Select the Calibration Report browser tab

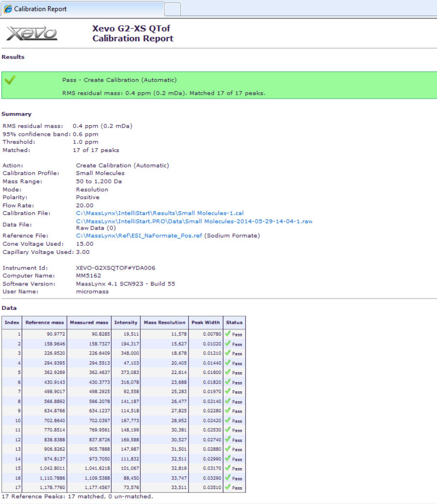coord(83,8)
